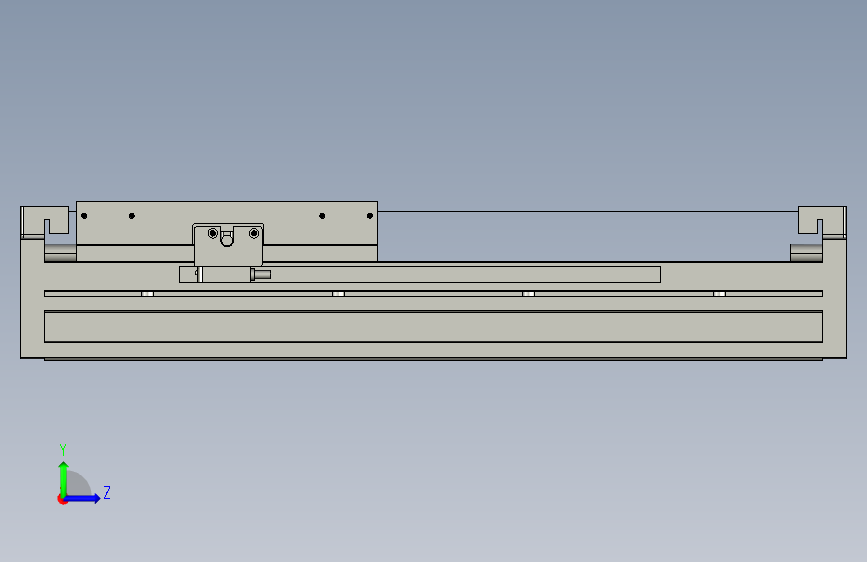Click the "Y" axis label
The width and height of the screenshot is (867, 562).
click(x=63, y=449)
